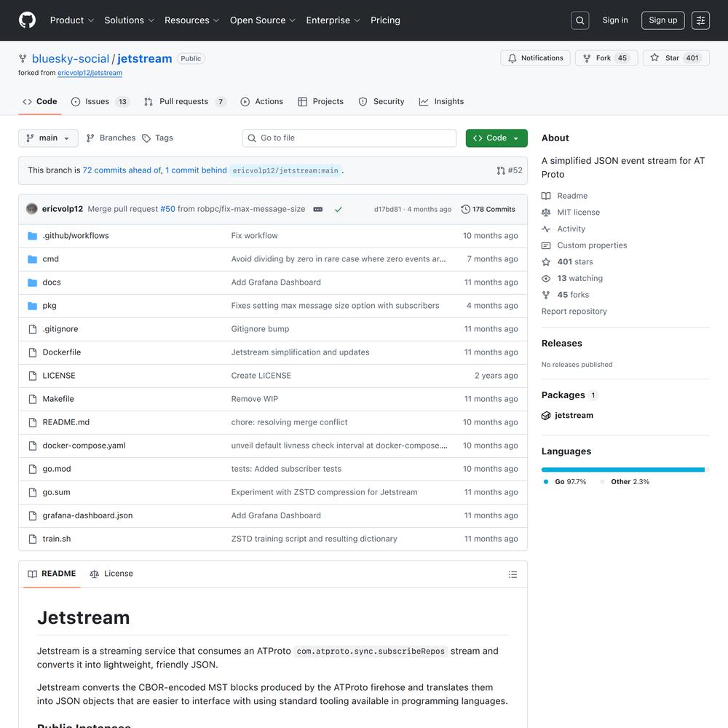728x728 pixels.
Task: Open the docs folder icon
Action: tap(33, 282)
